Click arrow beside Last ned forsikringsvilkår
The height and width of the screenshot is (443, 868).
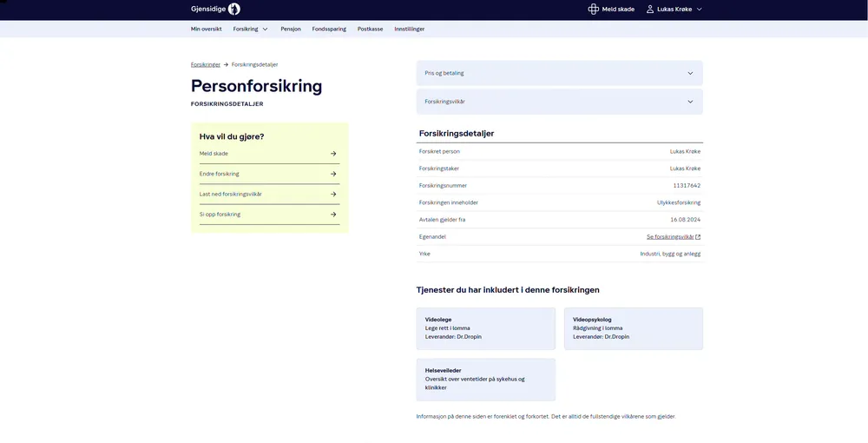(x=333, y=194)
